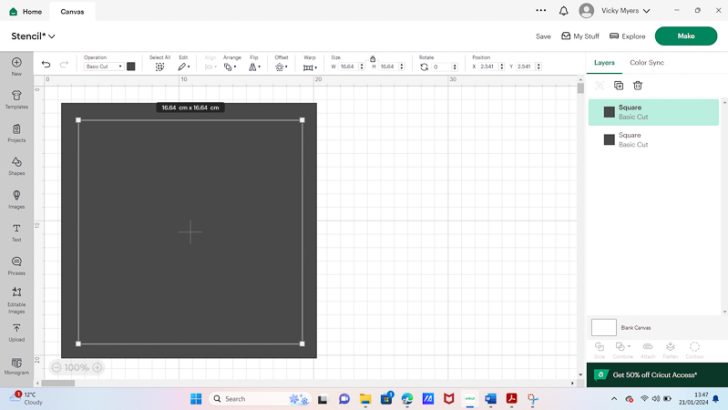
Task: Open the operation color swatch
Action: click(131, 66)
